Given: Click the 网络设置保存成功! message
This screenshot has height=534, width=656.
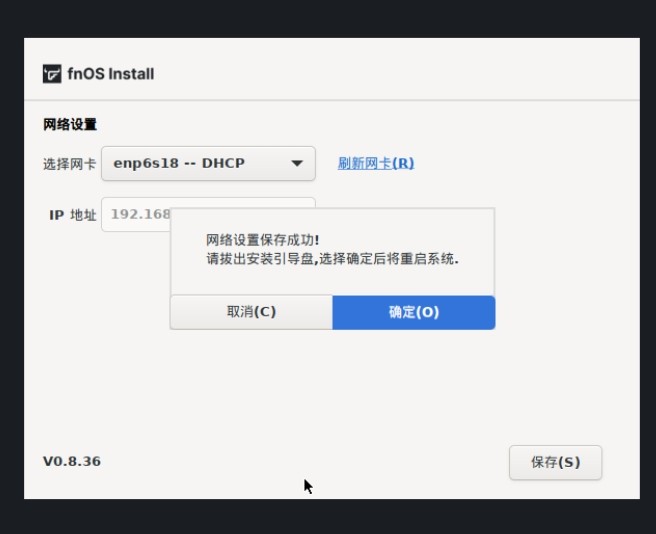Looking at the screenshot, I should [x=263, y=240].
